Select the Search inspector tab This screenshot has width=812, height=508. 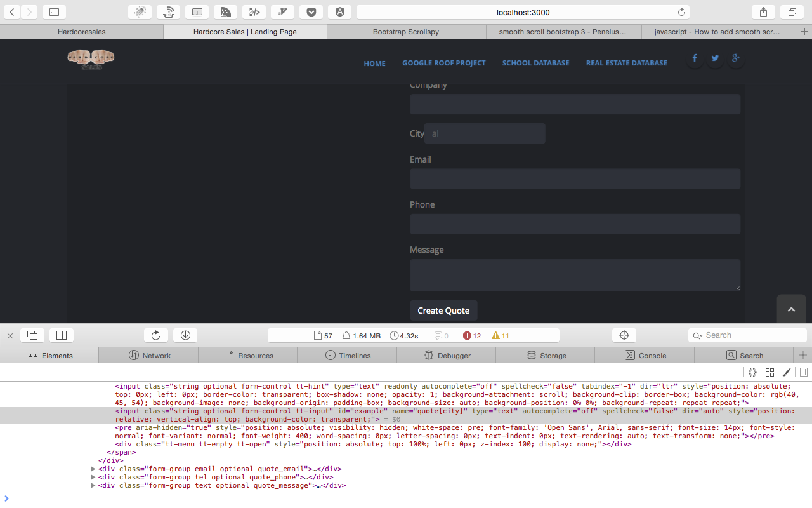744,356
